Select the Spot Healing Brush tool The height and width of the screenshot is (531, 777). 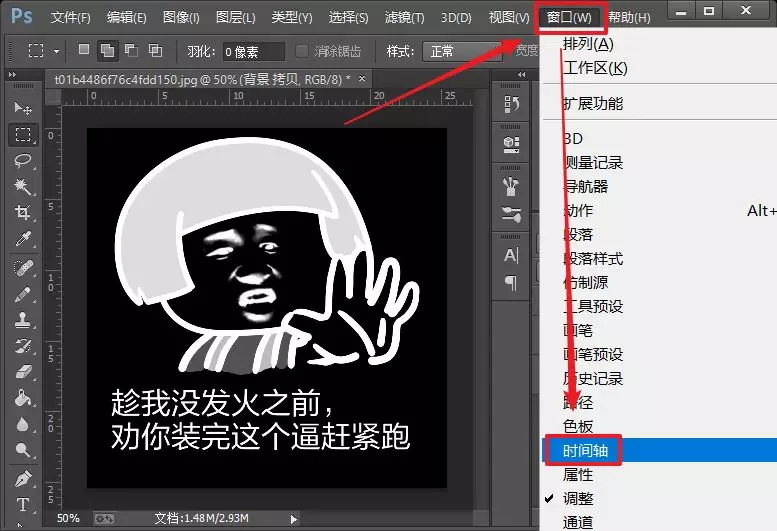[x=22, y=268]
